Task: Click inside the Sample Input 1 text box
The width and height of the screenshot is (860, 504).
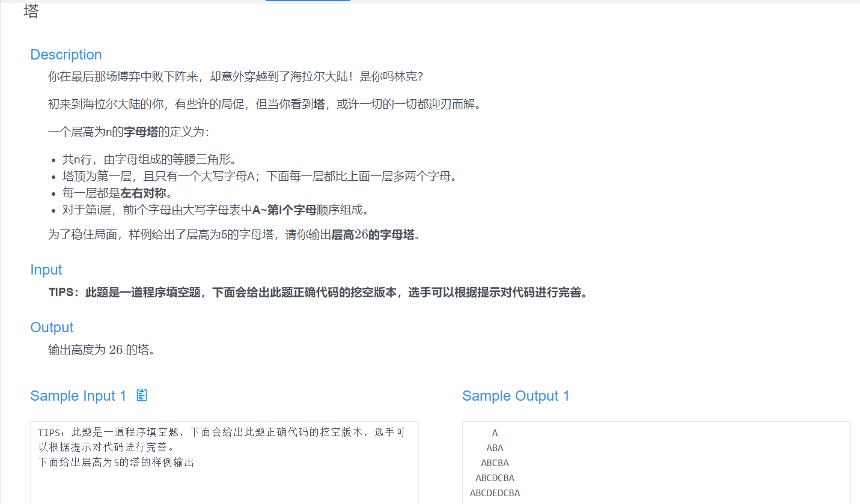Action: tap(224, 463)
